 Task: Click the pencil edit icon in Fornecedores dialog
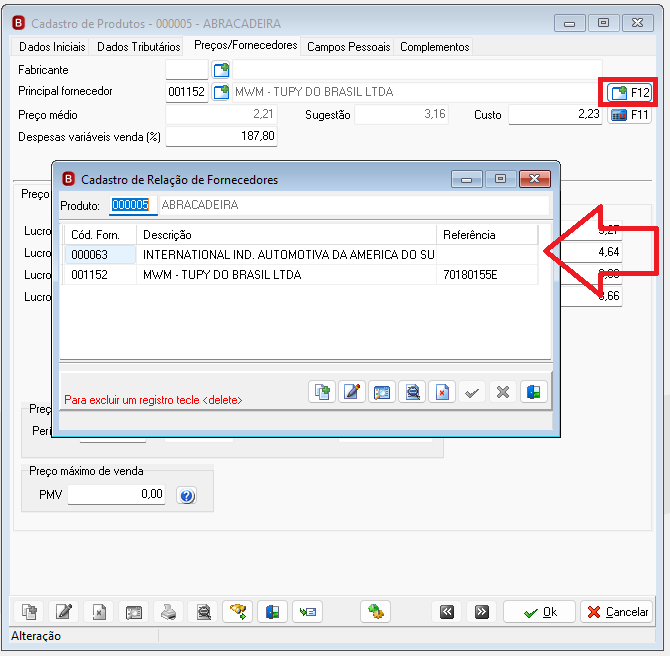pos(352,391)
